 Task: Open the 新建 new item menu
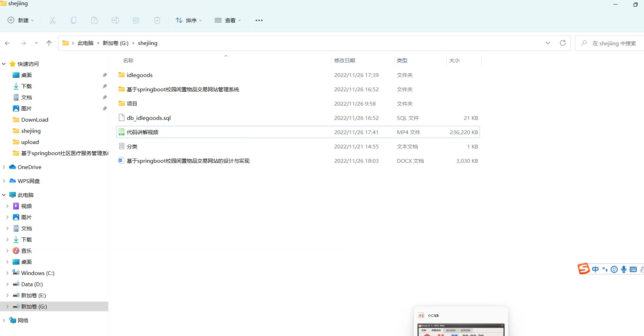(21, 21)
